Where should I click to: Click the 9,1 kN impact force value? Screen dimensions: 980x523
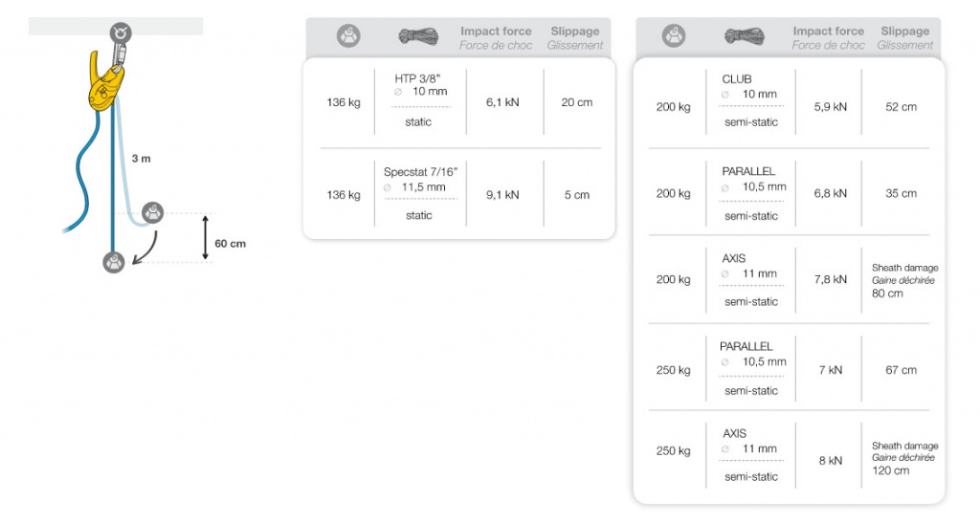(502, 195)
